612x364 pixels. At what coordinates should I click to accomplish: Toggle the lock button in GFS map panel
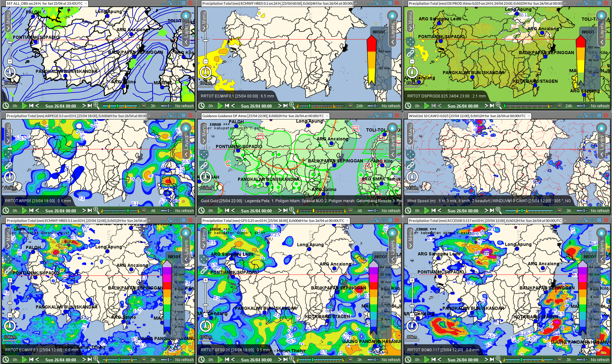pos(392,233)
